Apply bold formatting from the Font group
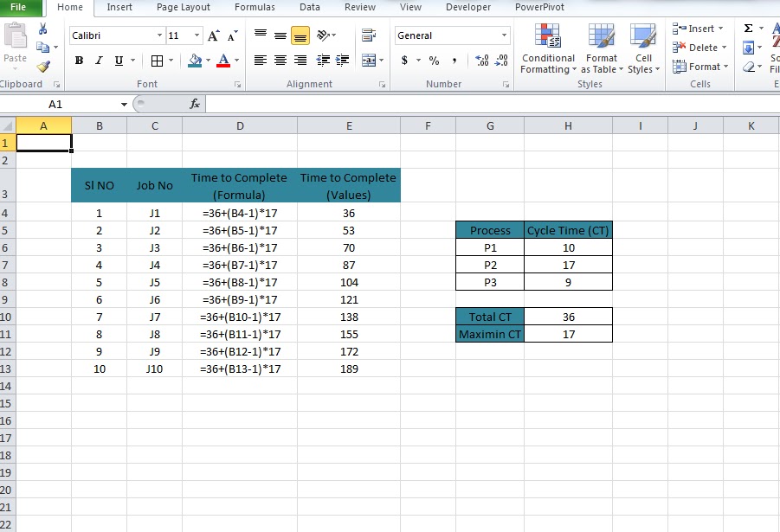Screen dimensions: 780x532 (78, 61)
